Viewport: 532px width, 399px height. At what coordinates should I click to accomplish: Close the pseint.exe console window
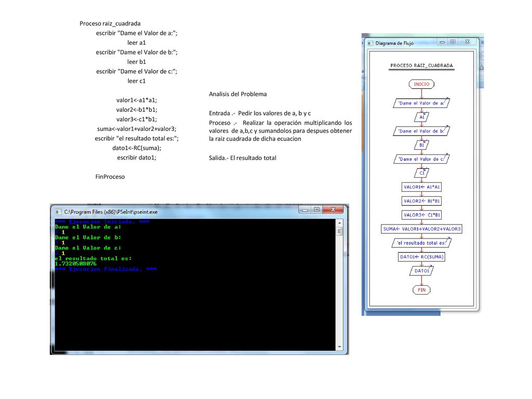[333, 210]
